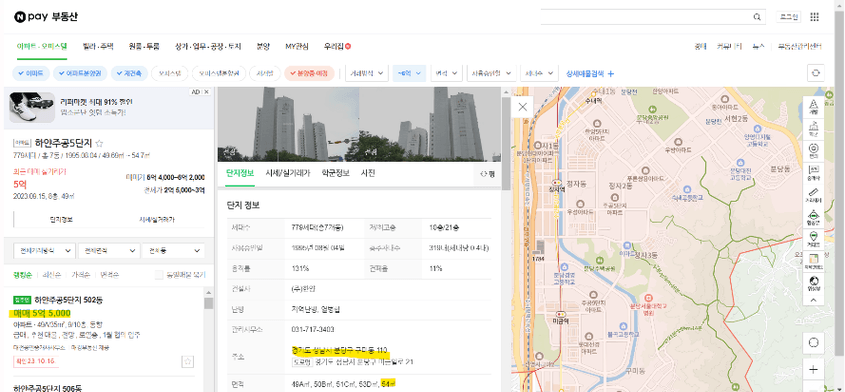This screenshot has height=392, width=845.
Task: Collapse the map tools chevron
Action: [x=814, y=300]
